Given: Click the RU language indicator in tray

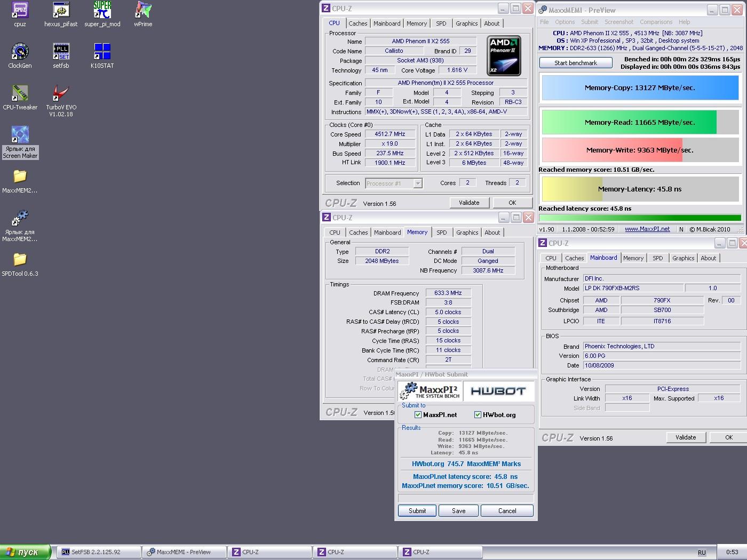Looking at the screenshot, I should tap(702, 553).
